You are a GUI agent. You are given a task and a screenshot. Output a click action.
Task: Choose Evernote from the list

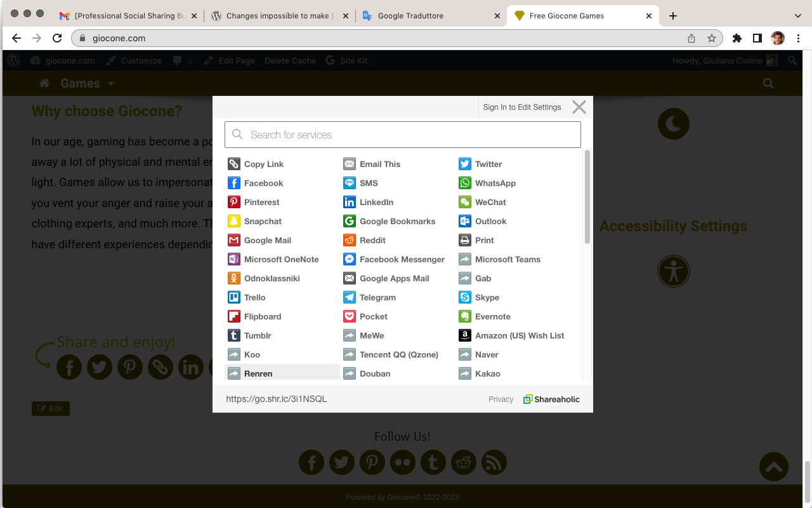pos(485,316)
